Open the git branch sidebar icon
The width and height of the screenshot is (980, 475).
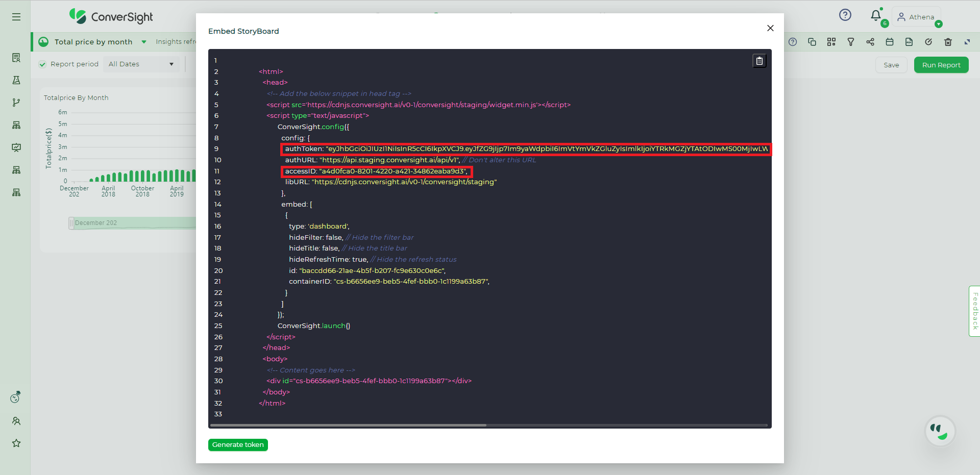coord(16,103)
